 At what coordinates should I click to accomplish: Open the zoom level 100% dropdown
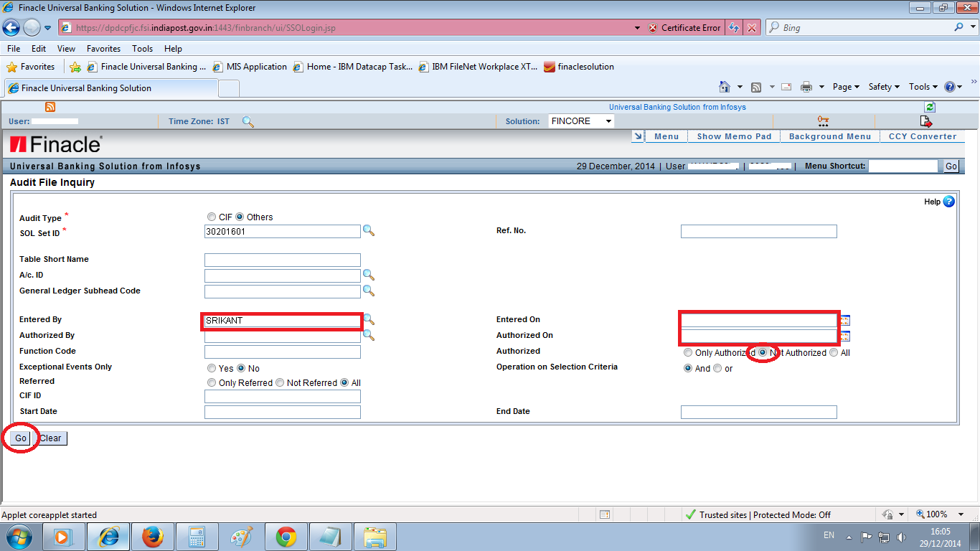point(962,514)
